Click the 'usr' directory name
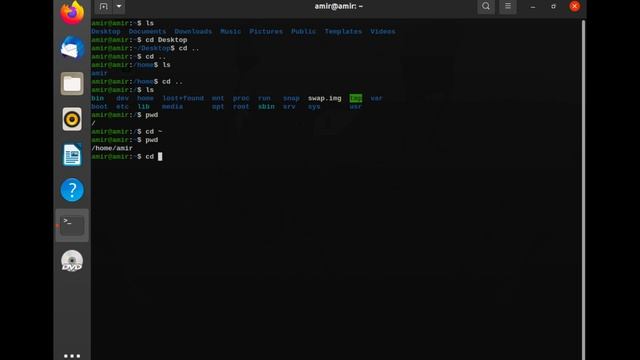The width and height of the screenshot is (640, 360). (x=356, y=107)
